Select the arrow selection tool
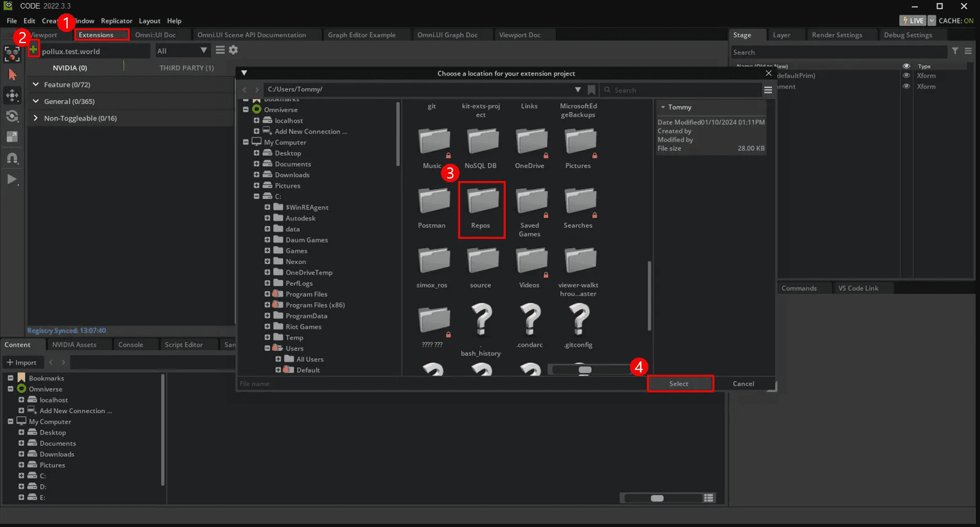The image size is (980, 527). (x=12, y=74)
